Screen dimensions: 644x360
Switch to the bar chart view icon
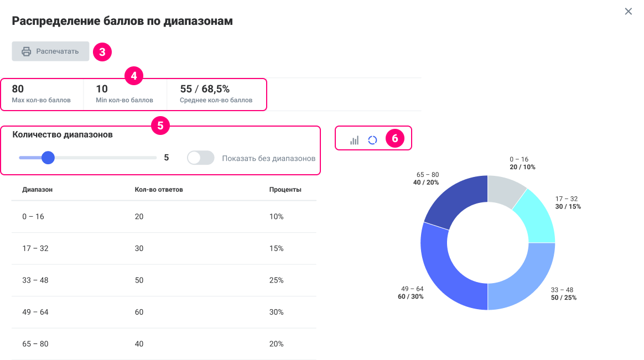354,140
